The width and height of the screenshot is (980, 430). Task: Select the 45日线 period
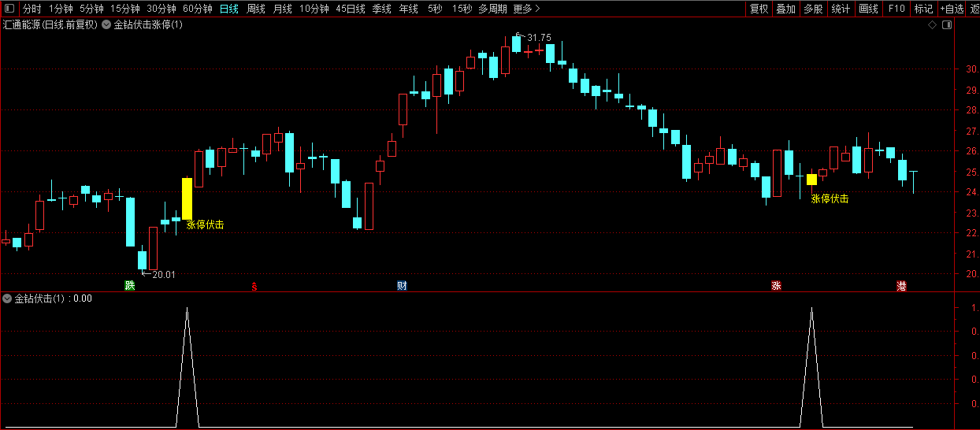tap(351, 9)
